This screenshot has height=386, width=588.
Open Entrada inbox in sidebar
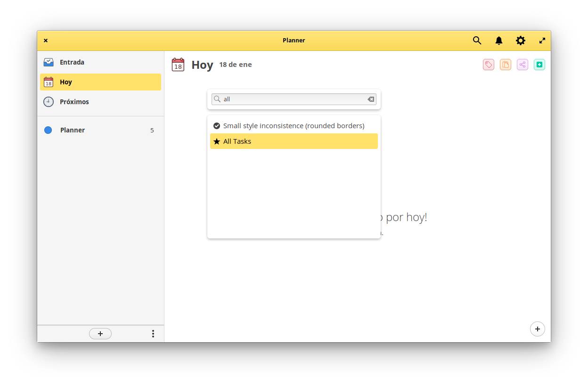pos(100,62)
